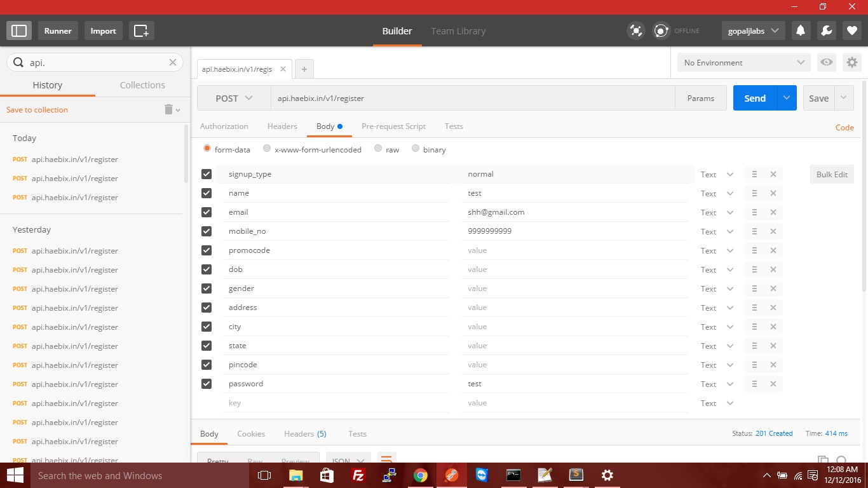Delete the signup_type row

[x=773, y=174]
